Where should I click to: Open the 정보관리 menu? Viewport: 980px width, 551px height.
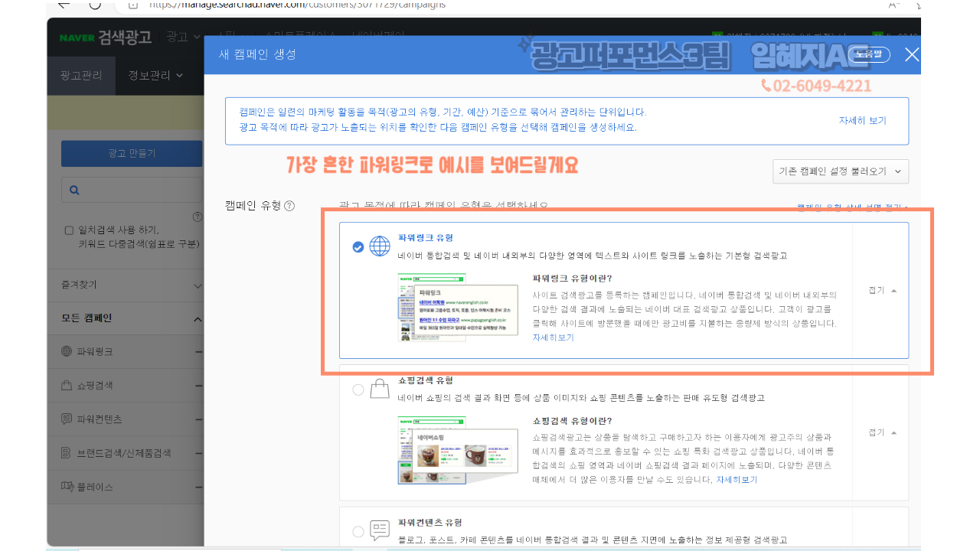pos(156,75)
